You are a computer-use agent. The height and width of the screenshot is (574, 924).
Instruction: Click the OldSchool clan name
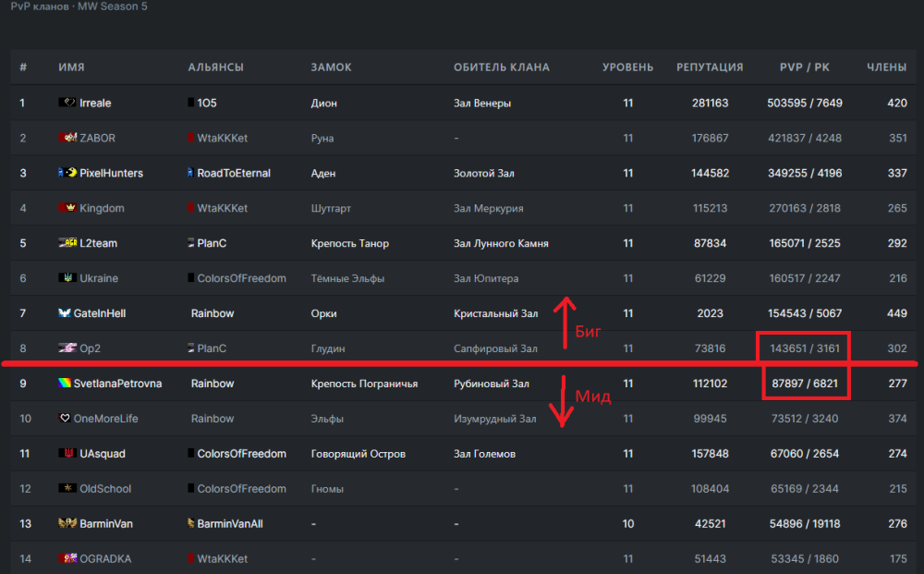coord(105,489)
